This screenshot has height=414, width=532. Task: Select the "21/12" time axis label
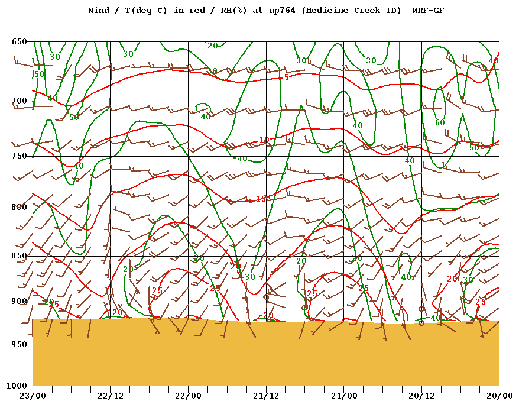pos(266,396)
